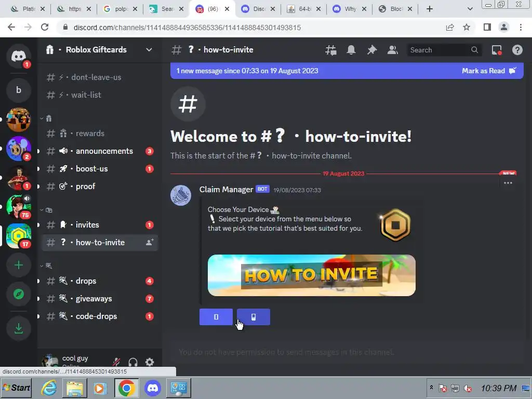The image size is (532, 399).
Task: Click the Robux coin thumbnail in embed
Action: point(395,225)
